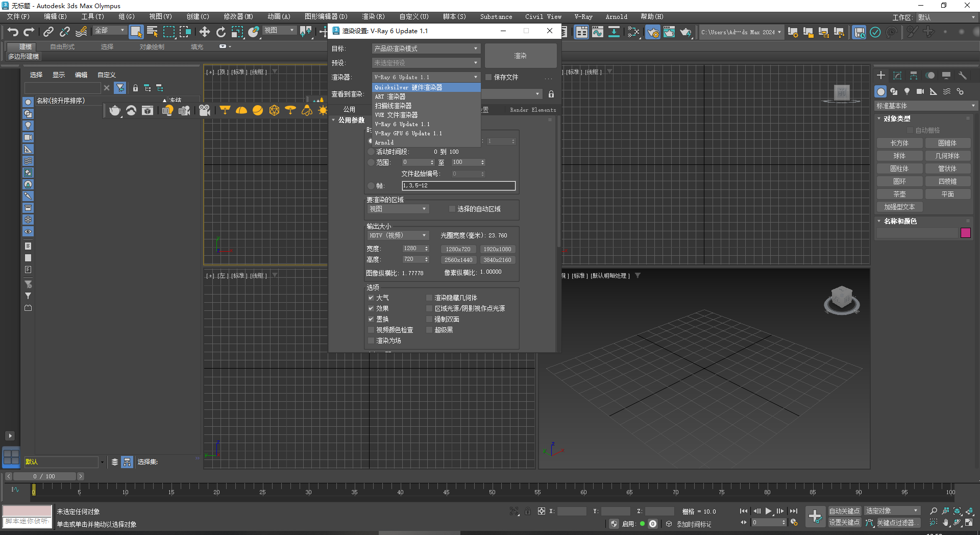980x535 pixels.
Task: Click the pink color swatch under 名称和颜色
Action: (965, 233)
